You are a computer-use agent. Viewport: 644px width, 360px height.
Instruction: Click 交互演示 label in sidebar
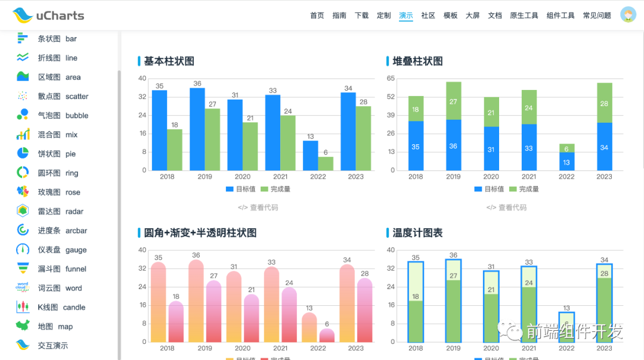pos(53,345)
